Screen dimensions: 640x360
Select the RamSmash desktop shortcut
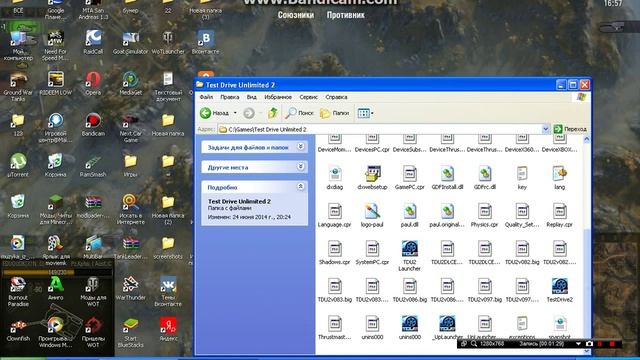click(x=93, y=165)
